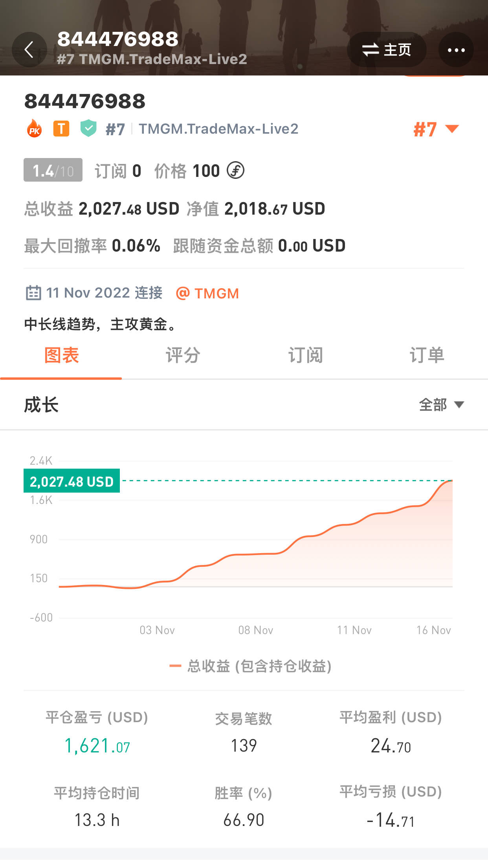Tap the orange T badge icon
This screenshot has width=488, height=868.
click(61, 129)
